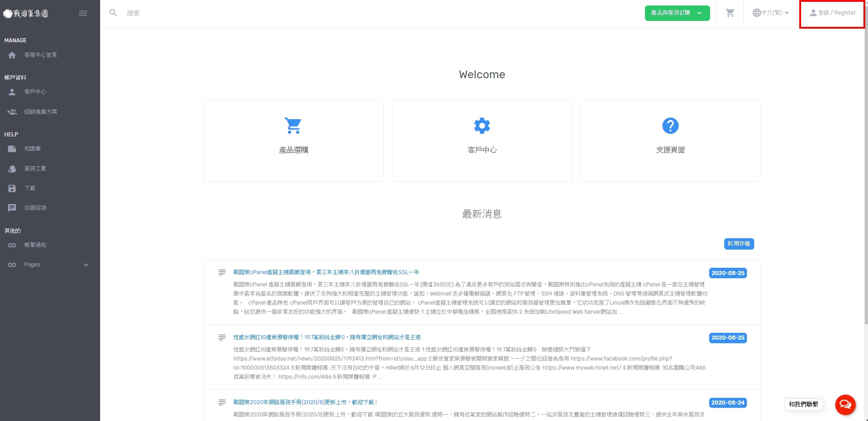This screenshot has height=421, width=868.
Task: Click the chat bubble icon for 在線諮詢
Action: point(12,208)
